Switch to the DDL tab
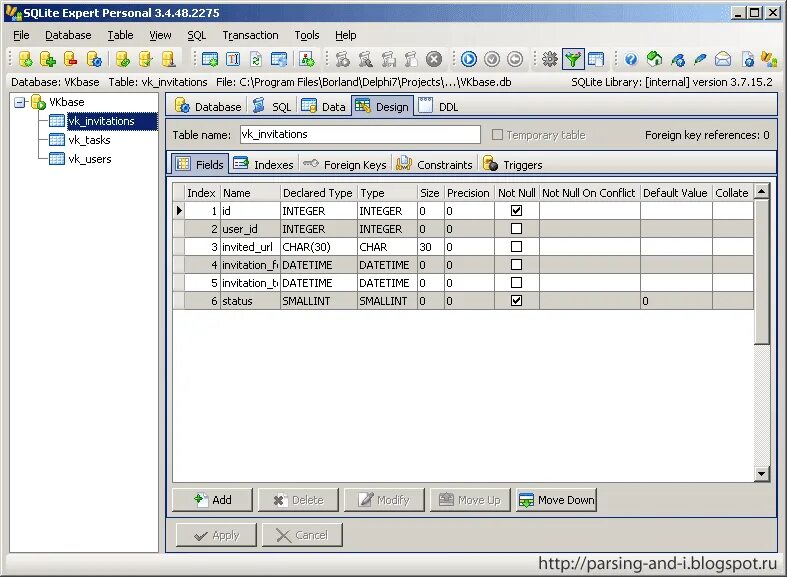This screenshot has height=577, width=787. click(x=439, y=106)
